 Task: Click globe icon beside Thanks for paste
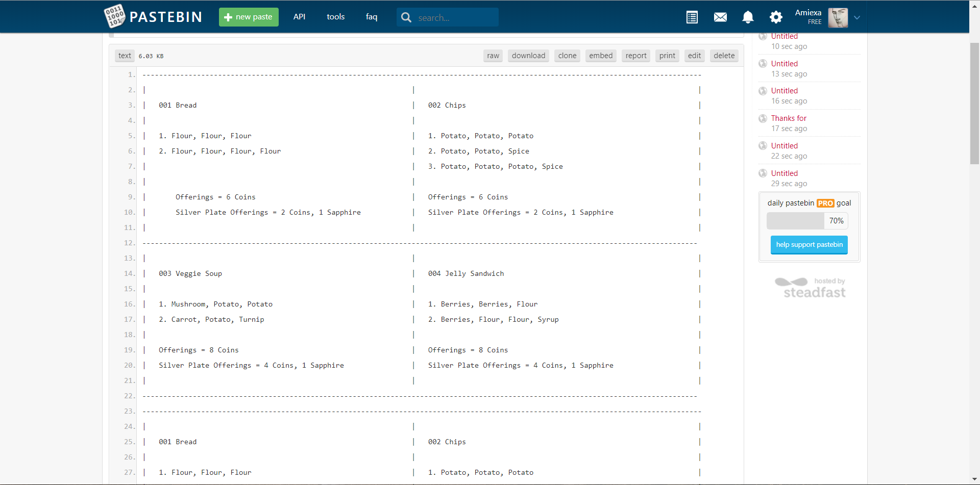click(763, 118)
